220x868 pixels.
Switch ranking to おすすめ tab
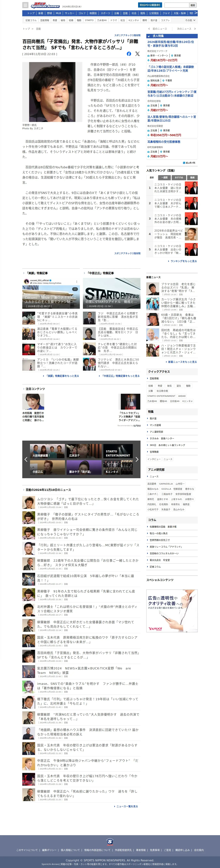coord(179,177)
